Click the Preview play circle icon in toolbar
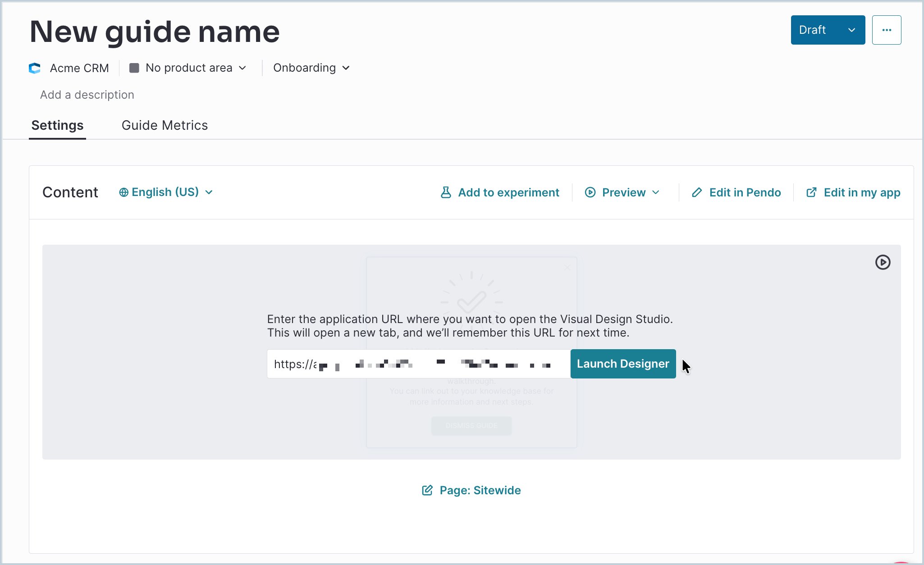The height and width of the screenshot is (565, 924). (590, 192)
